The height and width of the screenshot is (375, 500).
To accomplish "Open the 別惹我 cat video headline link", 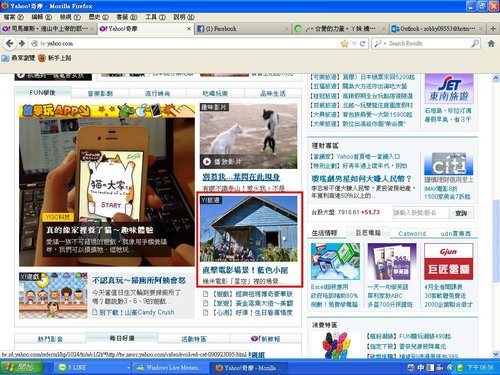I will [241, 177].
